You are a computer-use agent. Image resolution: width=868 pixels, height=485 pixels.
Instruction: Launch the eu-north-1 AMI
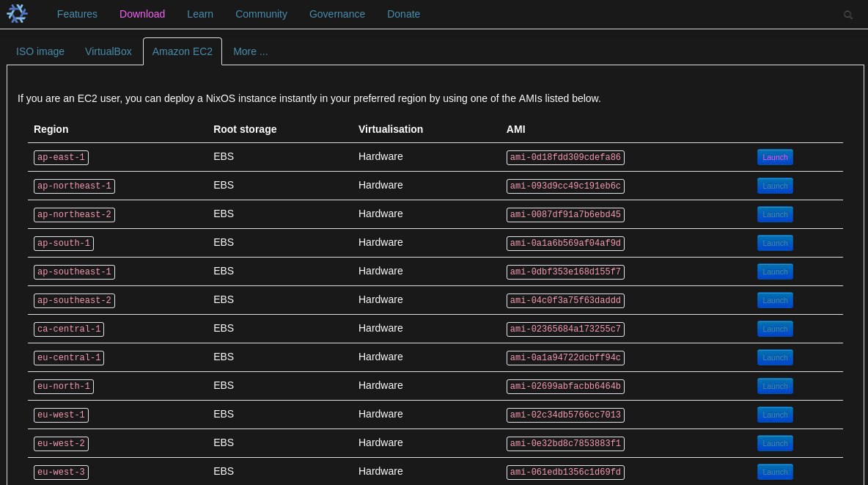point(775,387)
